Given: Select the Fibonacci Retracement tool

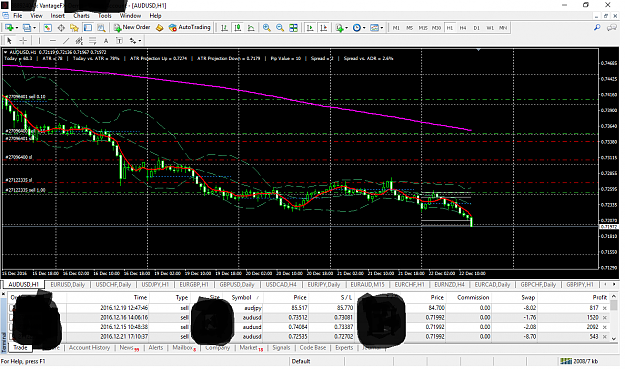Looking at the screenshot, I should (92, 41).
